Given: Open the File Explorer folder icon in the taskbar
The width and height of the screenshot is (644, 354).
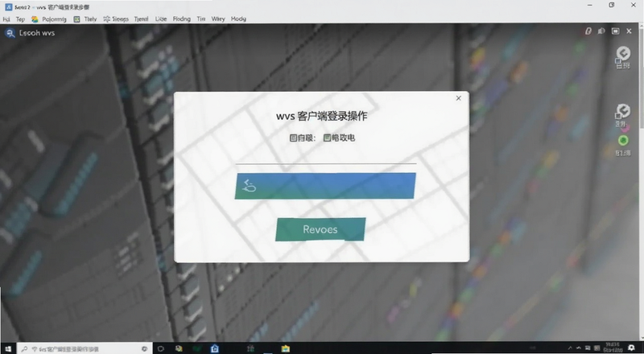Looking at the screenshot, I should [x=286, y=348].
